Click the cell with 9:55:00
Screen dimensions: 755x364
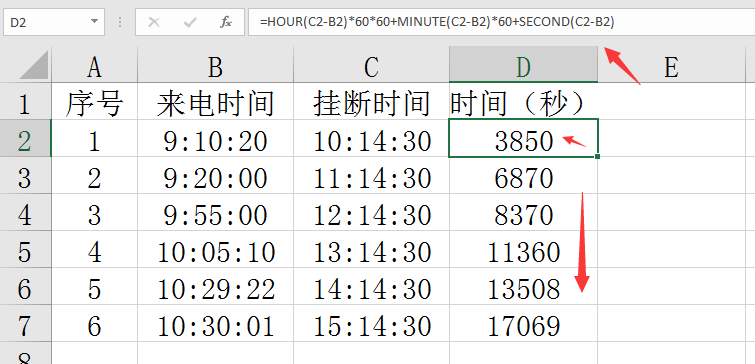coord(215,212)
